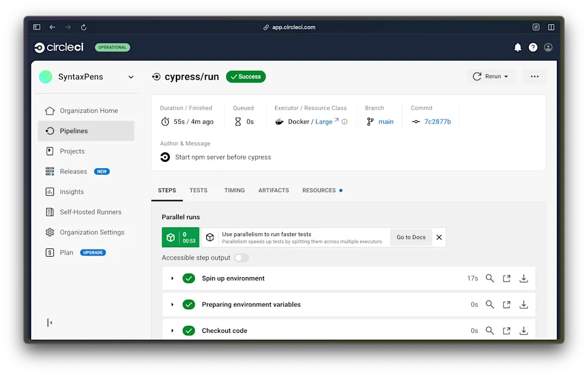
Task: Open more actions ellipsis menu
Action: tap(535, 76)
